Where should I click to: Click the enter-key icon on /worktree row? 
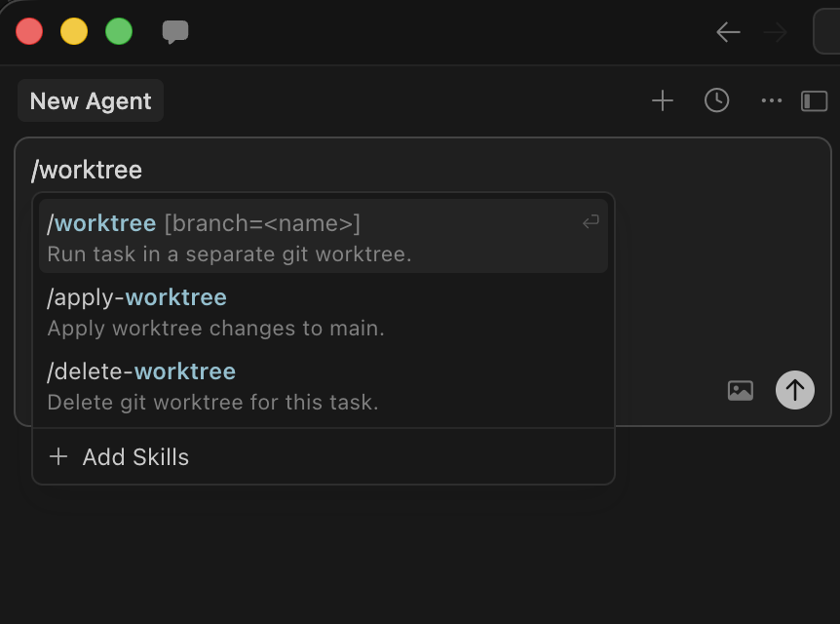pos(591,223)
